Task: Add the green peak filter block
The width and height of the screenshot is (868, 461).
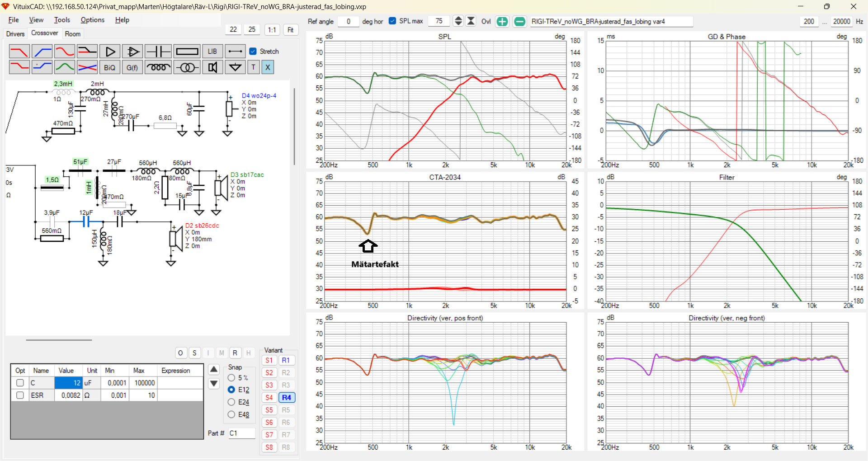Action: pos(65,67)
